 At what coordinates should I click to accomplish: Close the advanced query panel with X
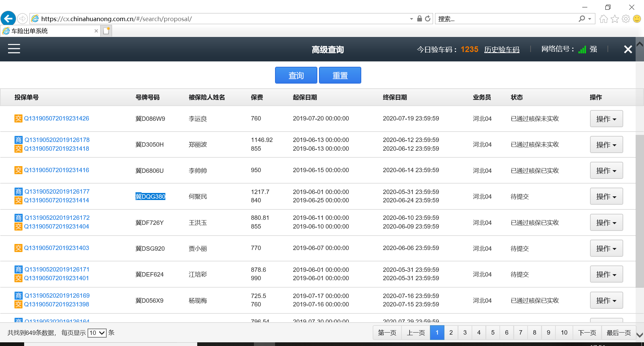(628, 50)
